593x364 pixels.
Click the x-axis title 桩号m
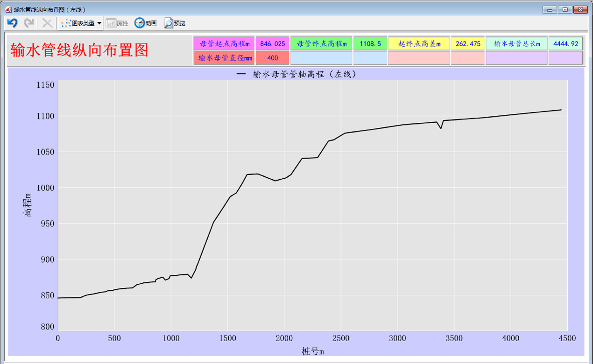tap(312, 351)
